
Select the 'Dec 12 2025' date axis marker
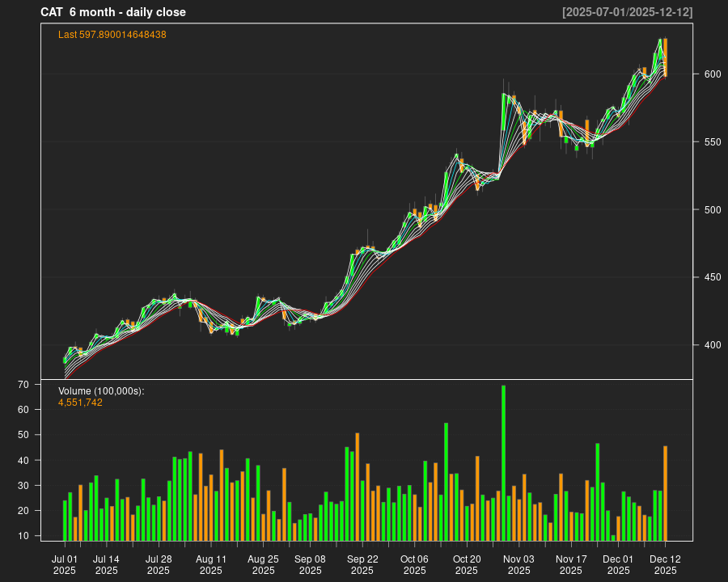click(x=665, y=564)
